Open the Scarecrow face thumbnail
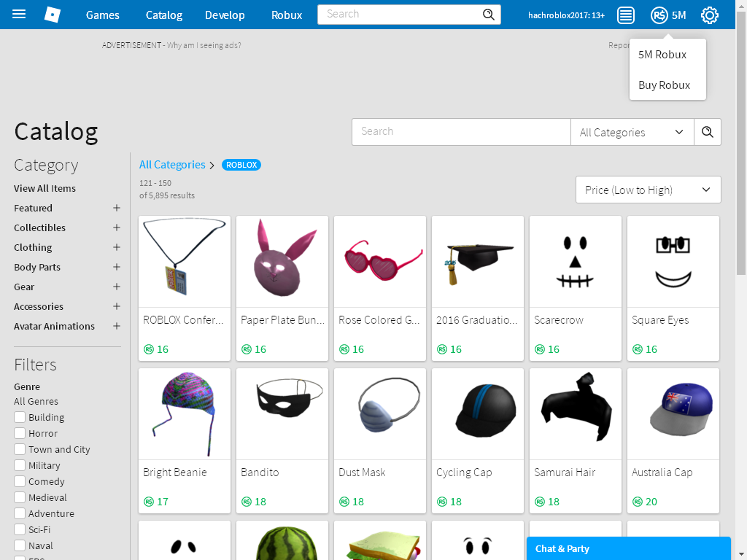The image size is (747, 560). pos(575,262)
